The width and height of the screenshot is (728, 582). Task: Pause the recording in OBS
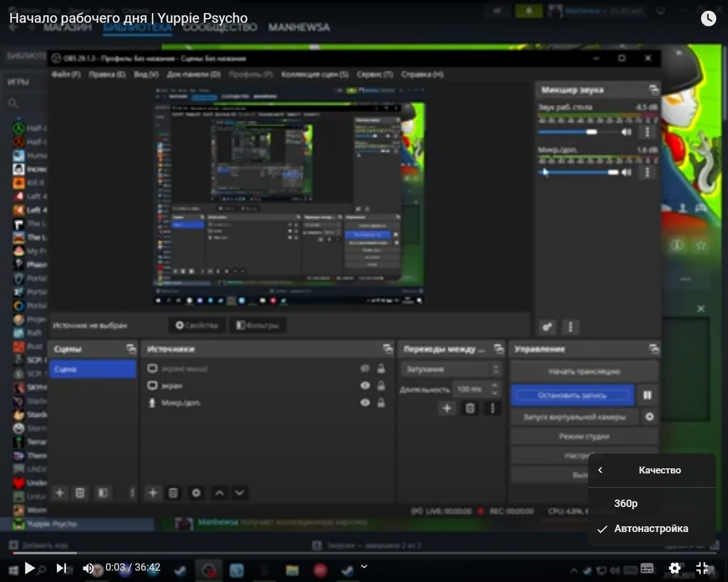pyautogui.click(x=647, y=395)
